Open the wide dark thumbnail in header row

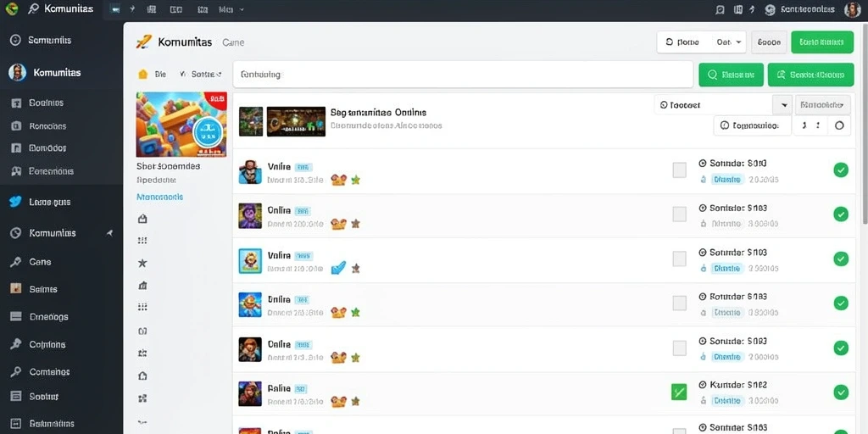point(296,122)
